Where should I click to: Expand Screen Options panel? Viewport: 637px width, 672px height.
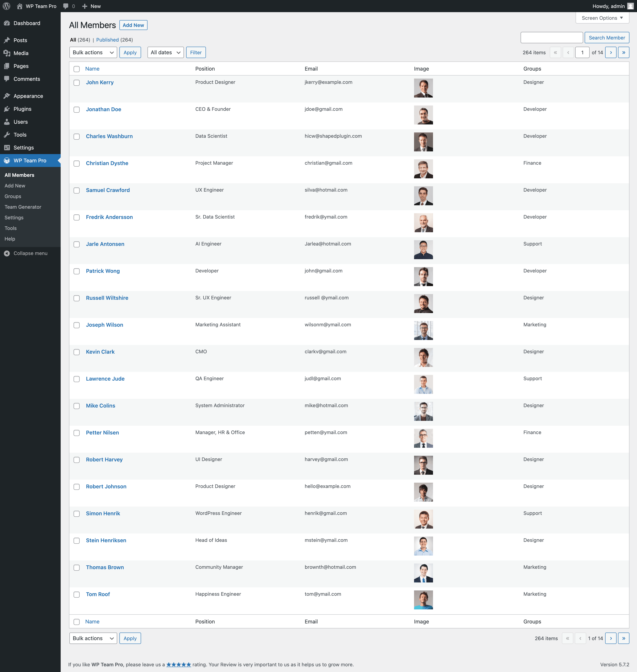click(x=602, y=18)
